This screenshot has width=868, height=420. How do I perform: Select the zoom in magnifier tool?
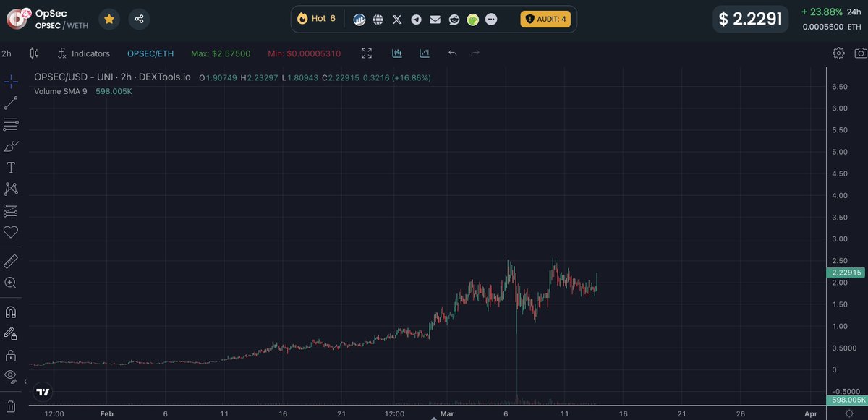pos(11,283)
